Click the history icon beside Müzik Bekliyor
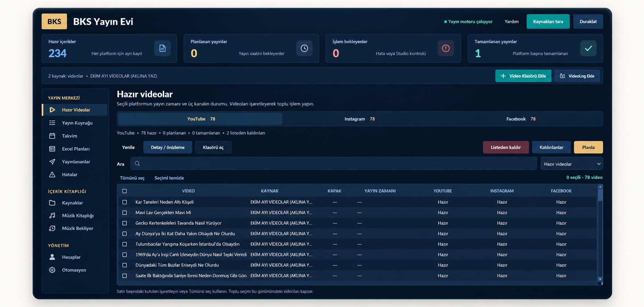 pyautogui.click(x=52, y=228)
